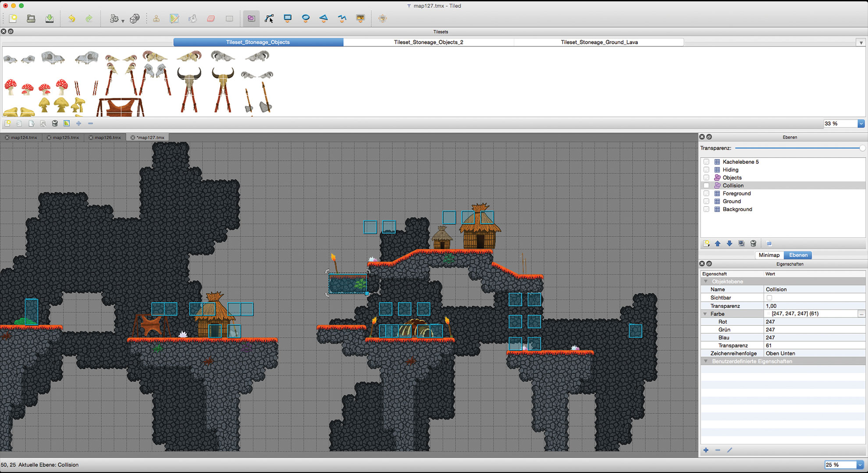Open the map125.tmx tab
This screenshot has height=473, width=868.
pos(65,137)
